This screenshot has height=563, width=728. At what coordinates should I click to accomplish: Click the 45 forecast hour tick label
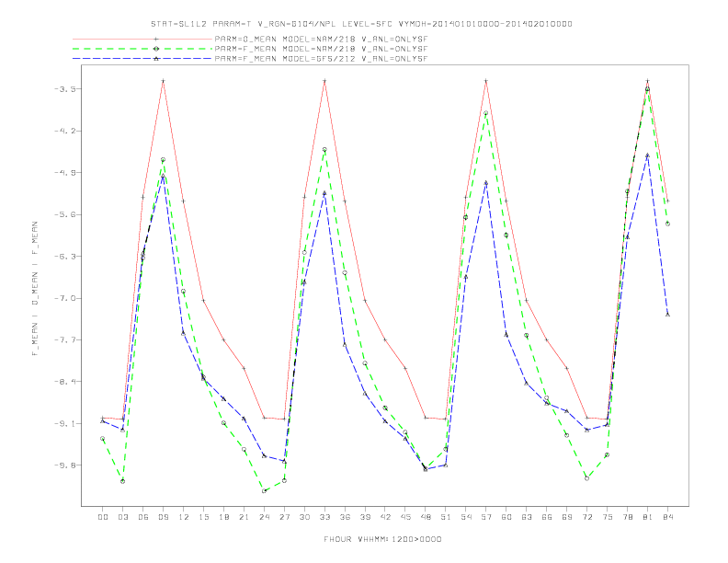[405, 517]
